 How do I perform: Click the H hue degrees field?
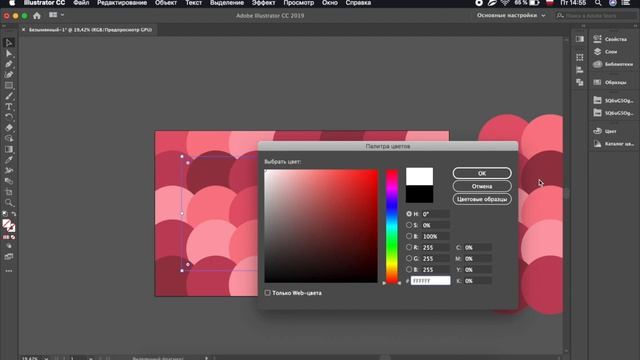[435, 214]
